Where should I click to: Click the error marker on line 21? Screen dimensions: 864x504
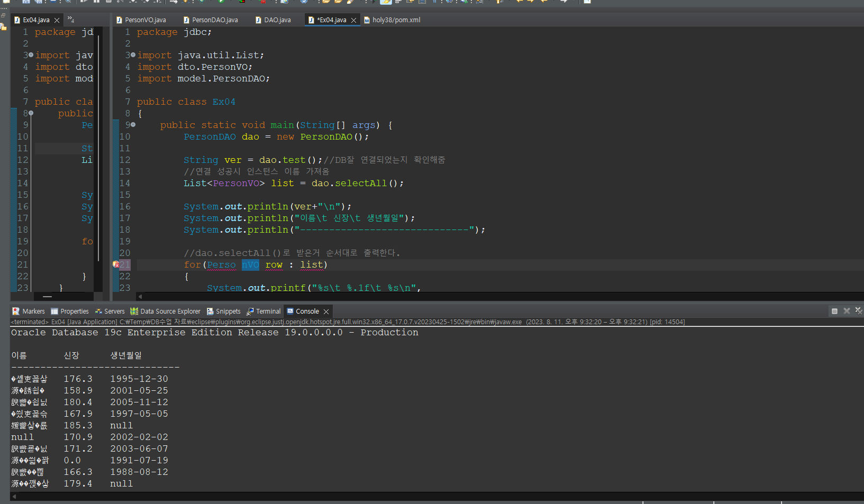116,264
